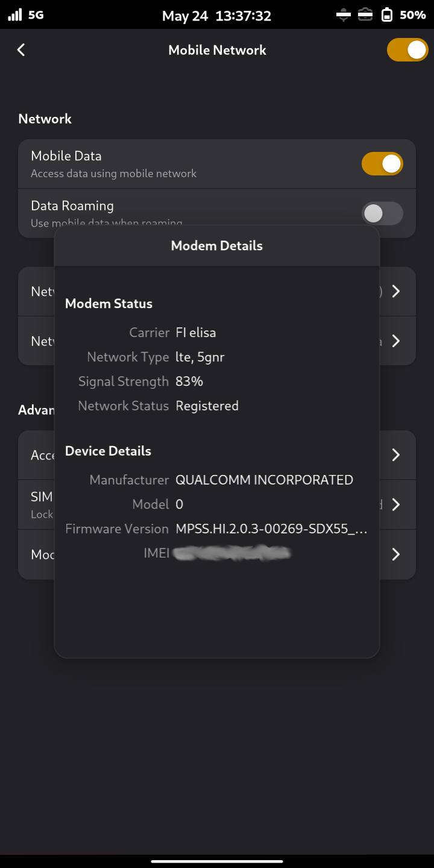Tap the network connection status icon
434x868 pixels.
(x=344, y=15)
